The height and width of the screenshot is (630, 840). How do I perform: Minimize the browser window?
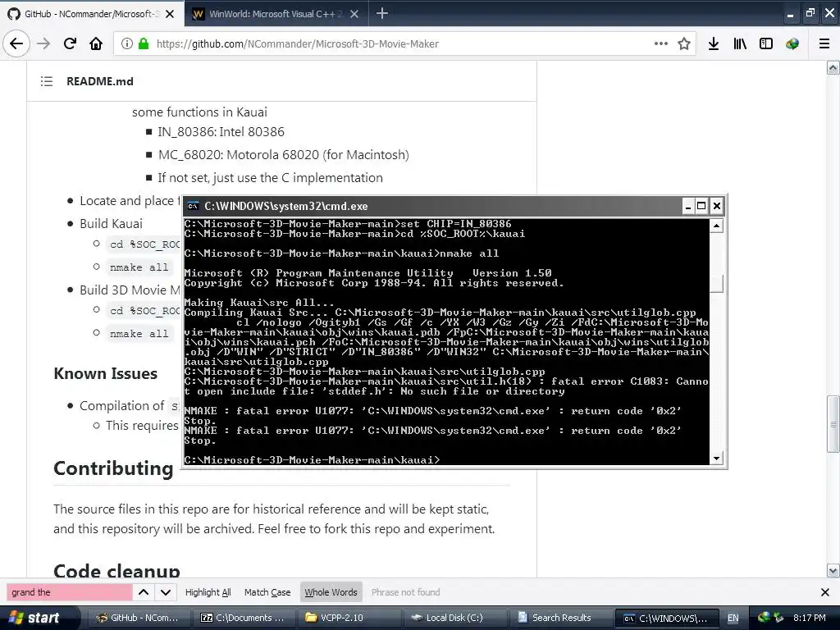pos(790,14)
